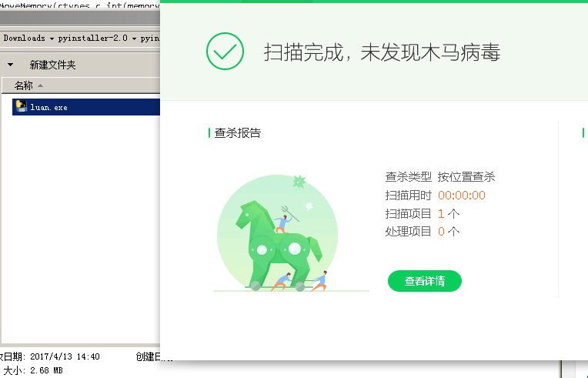This screenshot has height=378, width=588.
Task: Click the green checkmark scan-complete icon
Action: point(225,52)
